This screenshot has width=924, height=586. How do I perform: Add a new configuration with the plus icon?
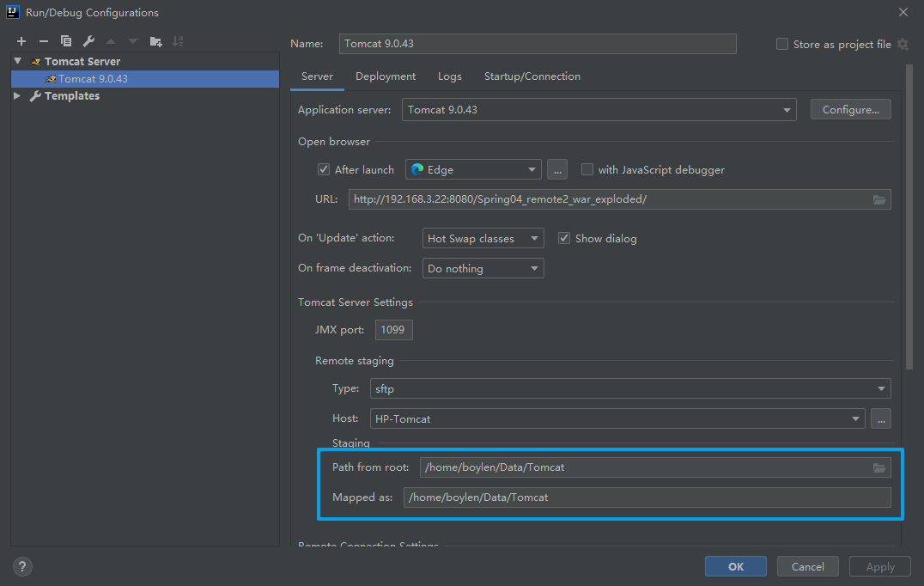tap(21, 41)
